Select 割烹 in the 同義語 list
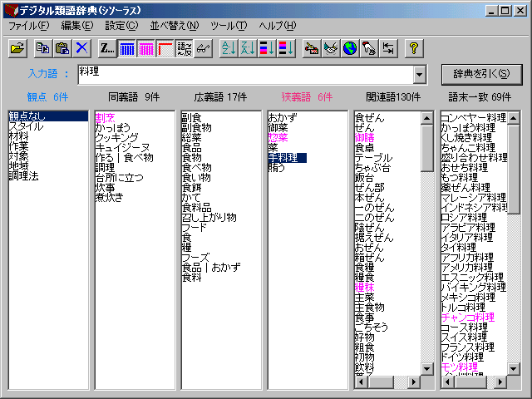Screen dimensions: 532x399 point(106,118)
